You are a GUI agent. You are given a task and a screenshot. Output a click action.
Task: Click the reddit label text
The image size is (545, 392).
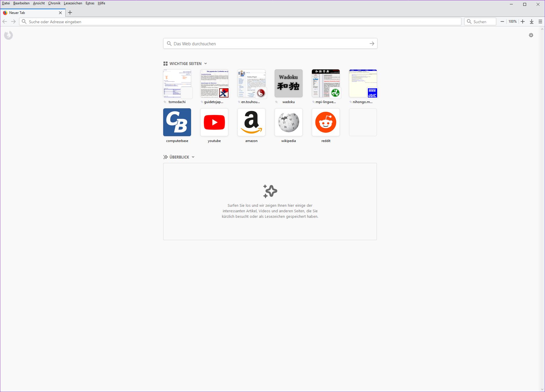click(326, 141)
